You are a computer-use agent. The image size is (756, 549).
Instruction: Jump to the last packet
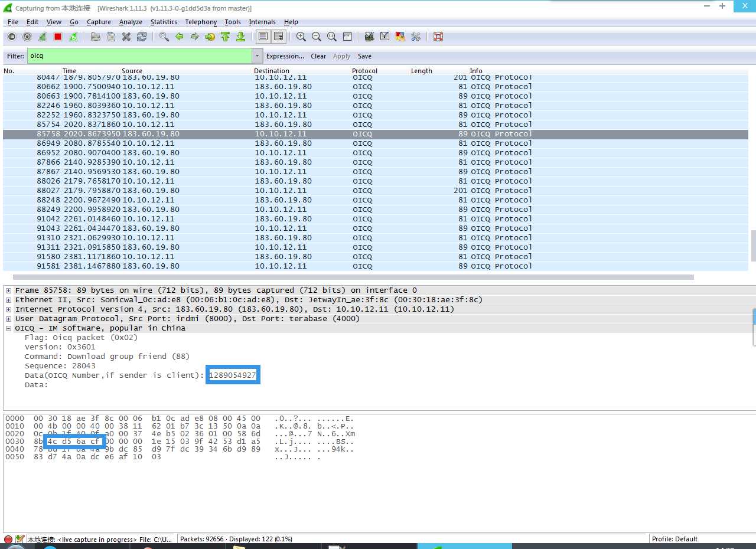tap(241, 37)
